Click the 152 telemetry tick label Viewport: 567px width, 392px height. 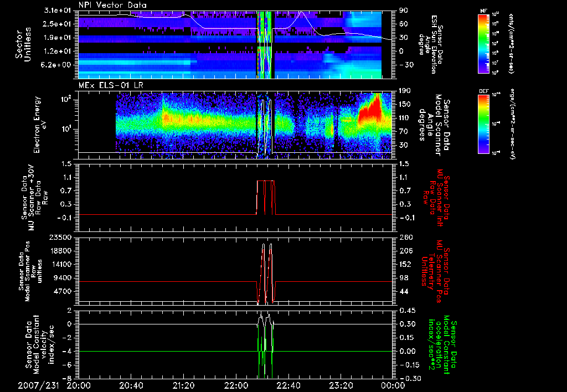(405, 264)
